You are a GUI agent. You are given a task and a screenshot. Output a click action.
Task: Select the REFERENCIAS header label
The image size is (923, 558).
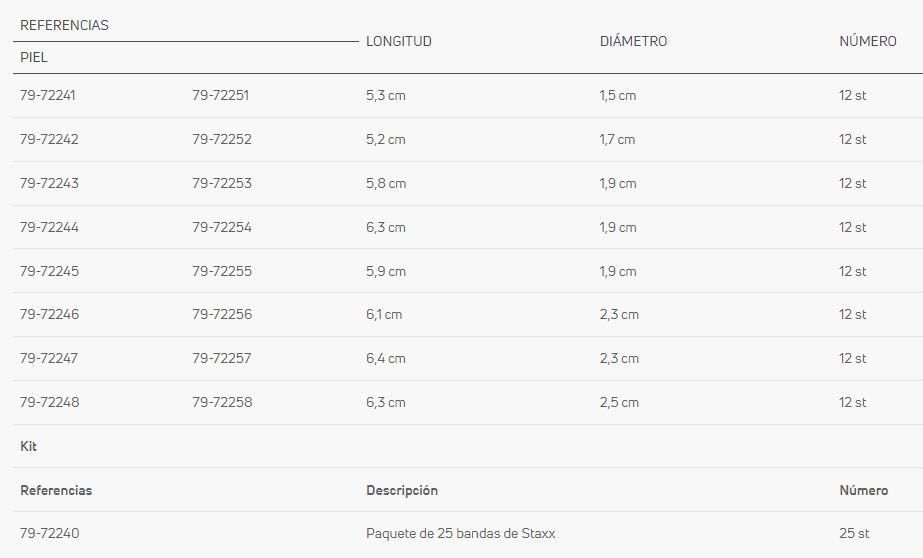[x=64, y=25]
